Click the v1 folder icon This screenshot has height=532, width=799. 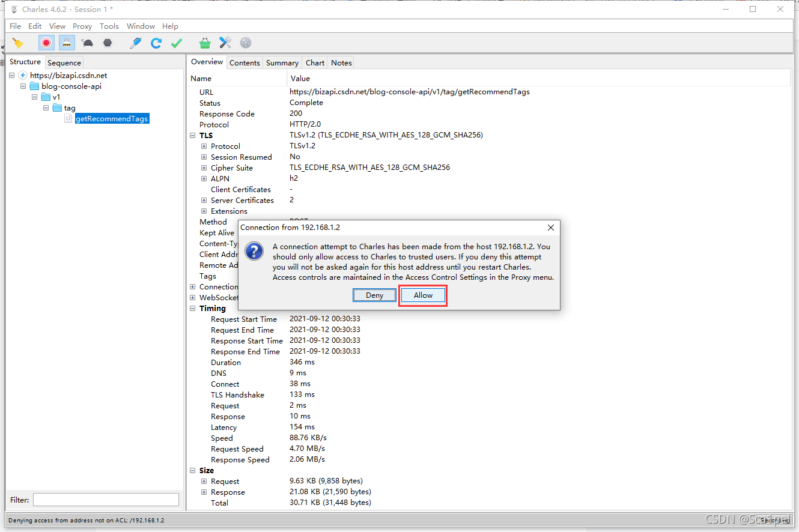(46, 97)
